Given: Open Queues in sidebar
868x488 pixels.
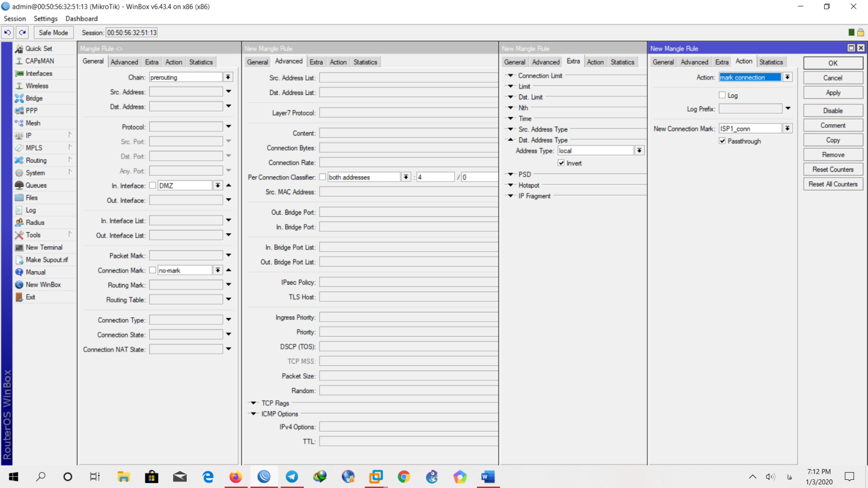Looking at the screenshot, I should [x=36, y=185].
